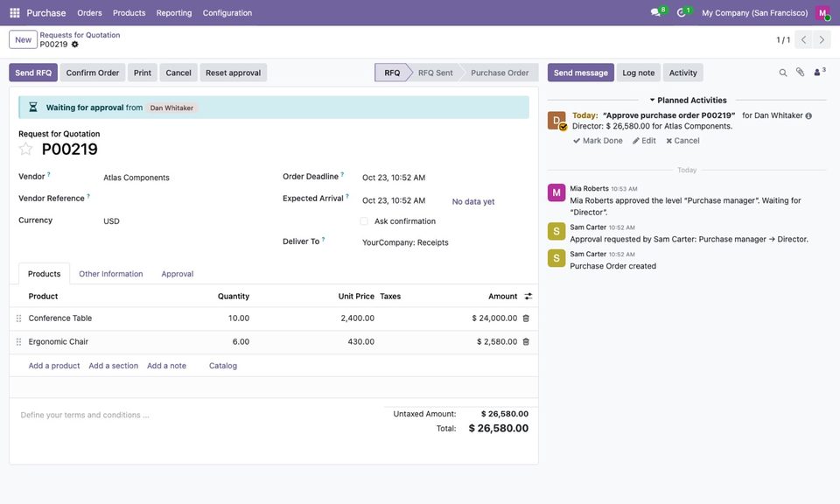
Task: Show followers icon in chatter
Action: pos(820,73)
